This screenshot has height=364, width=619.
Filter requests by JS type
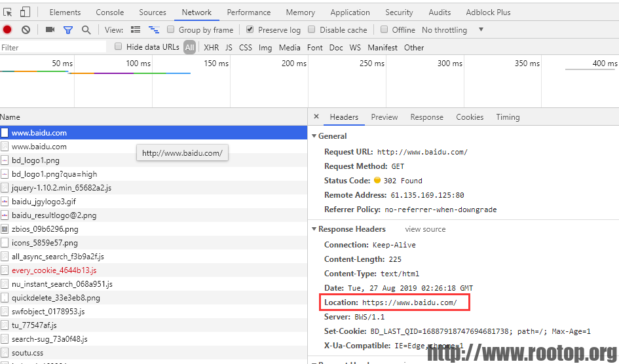click(229, 47)
